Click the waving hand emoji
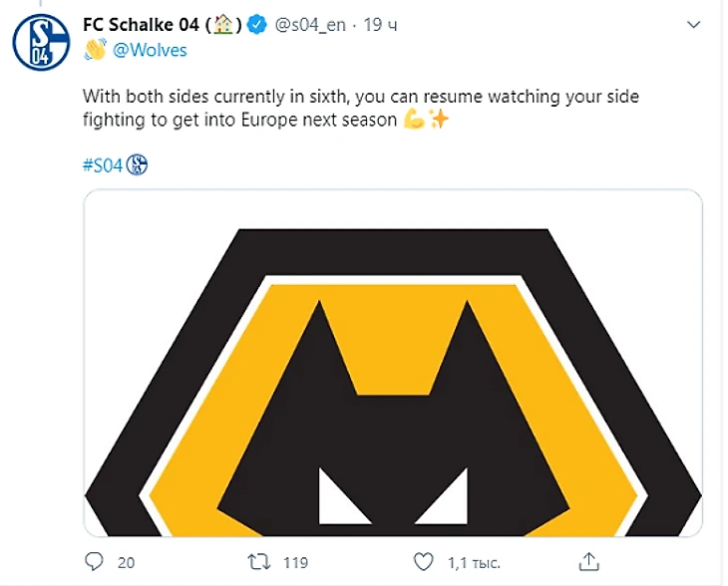 [96, 50]
